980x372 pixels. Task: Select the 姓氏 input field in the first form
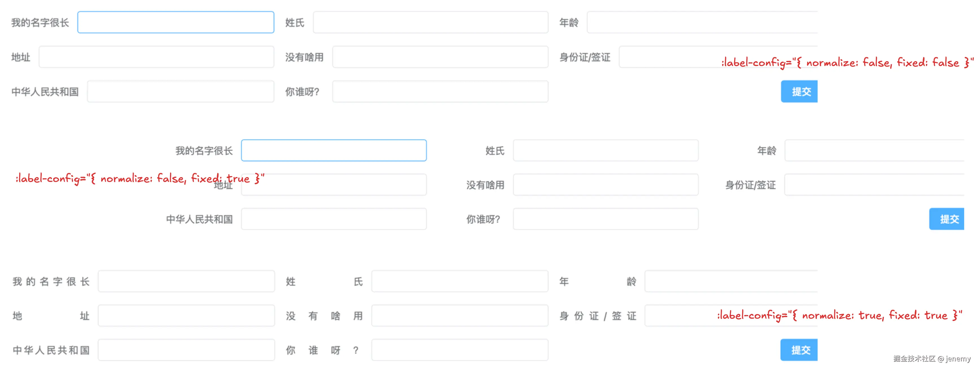pyautogui.click(x=430, y=23)
